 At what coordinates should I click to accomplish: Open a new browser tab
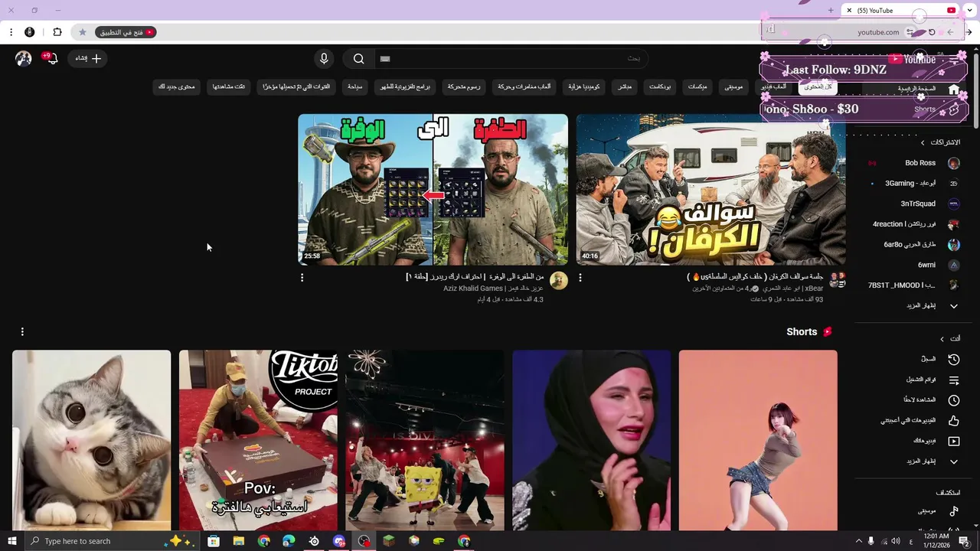click(831, 11)
